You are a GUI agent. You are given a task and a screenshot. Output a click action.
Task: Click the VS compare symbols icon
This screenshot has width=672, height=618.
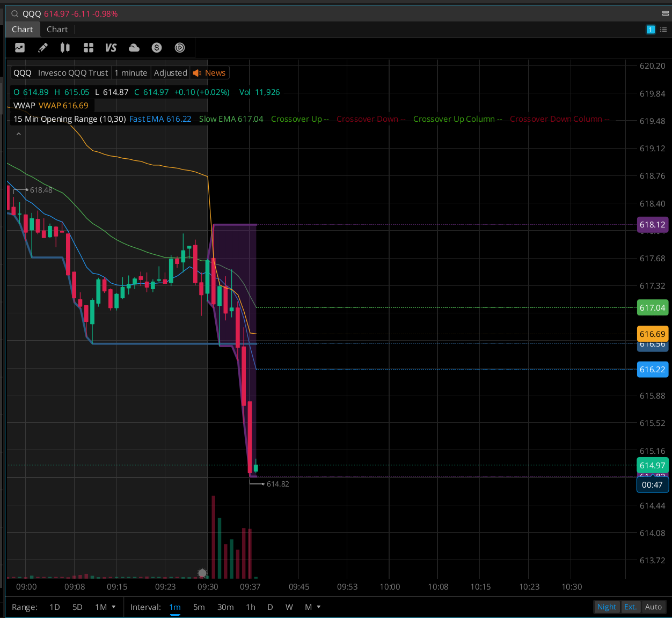111,48
